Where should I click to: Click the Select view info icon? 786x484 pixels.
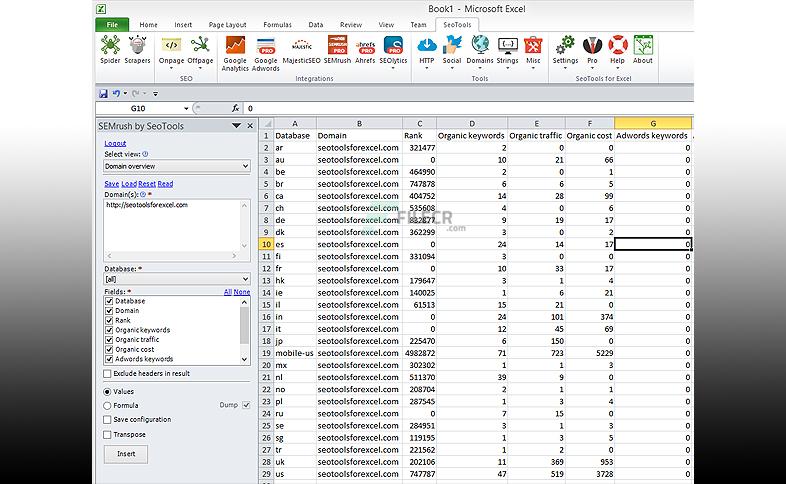point(145,154)
